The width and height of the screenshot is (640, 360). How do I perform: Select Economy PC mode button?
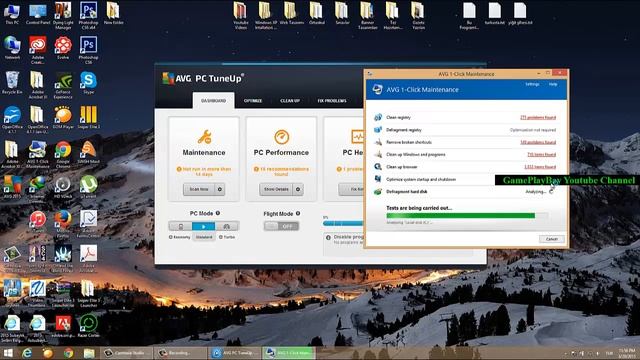[x=180, y=226]
